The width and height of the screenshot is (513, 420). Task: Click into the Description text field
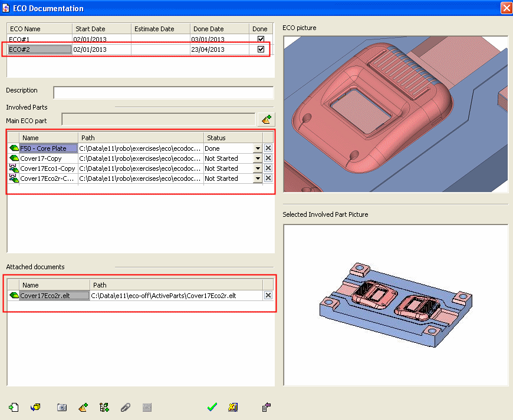163,92
